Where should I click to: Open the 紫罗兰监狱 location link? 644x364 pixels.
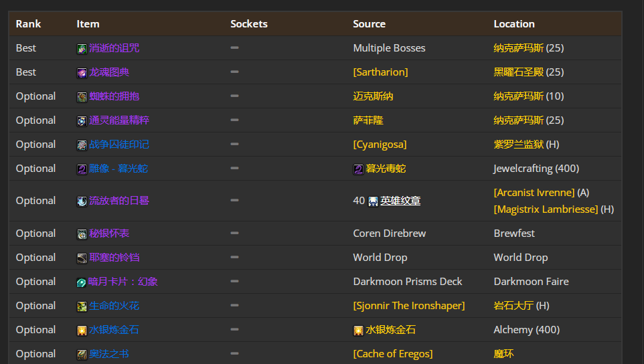pos(519,145)
